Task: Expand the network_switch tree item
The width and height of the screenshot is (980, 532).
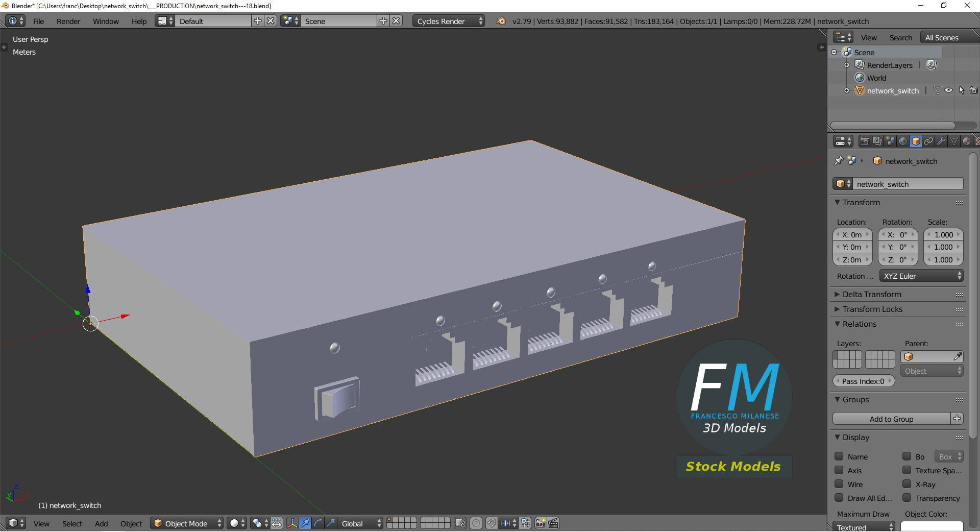Action: click(x=847, y=90)
